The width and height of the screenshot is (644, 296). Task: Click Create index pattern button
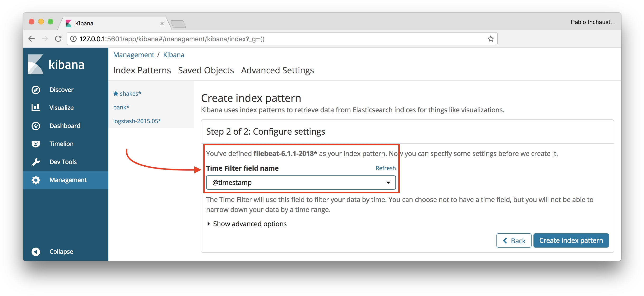point(571,240)
